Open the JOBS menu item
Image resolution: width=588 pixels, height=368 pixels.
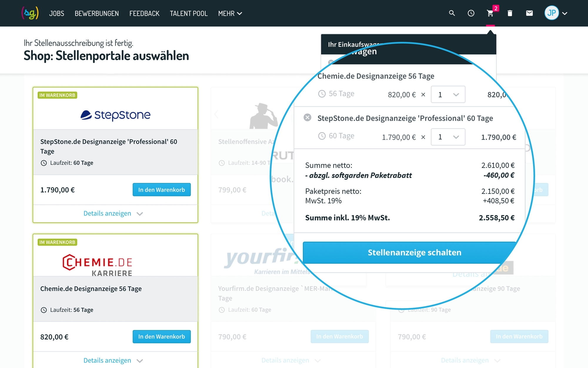(56, 14)
